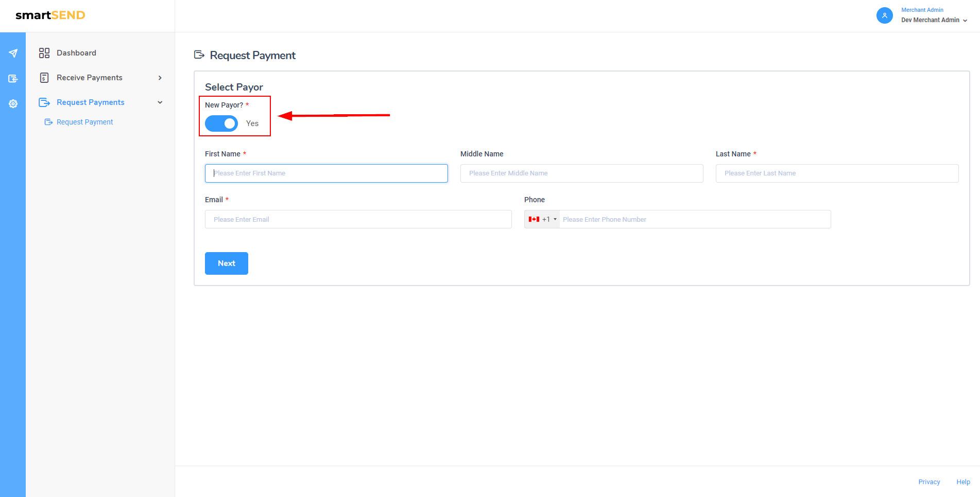Select Request Payment submenu item
This screenshot has height=497, width=980.
pyautogui.click(x=84, y=122)
